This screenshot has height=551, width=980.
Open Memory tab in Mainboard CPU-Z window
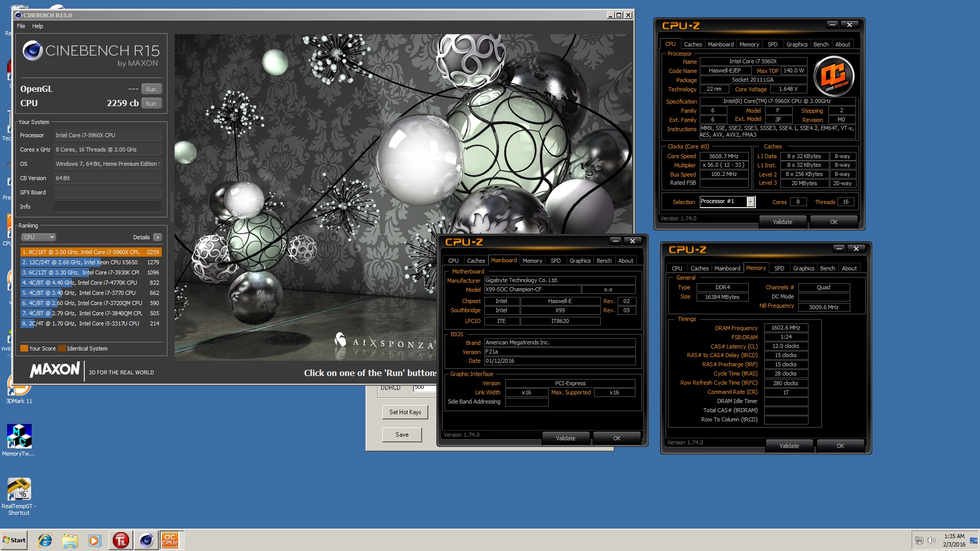[532, 261]
